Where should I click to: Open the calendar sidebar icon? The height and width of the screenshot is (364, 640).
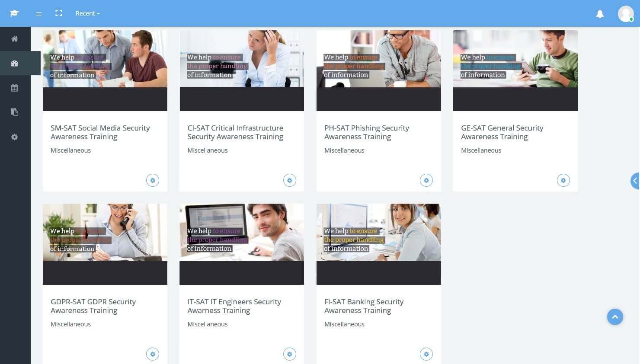(15, 88)
